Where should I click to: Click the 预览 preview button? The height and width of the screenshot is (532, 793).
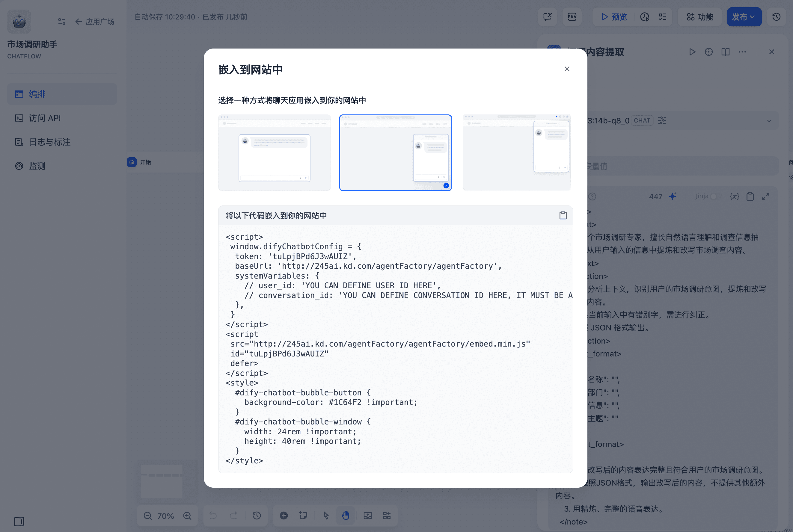(x=614, y=17)
